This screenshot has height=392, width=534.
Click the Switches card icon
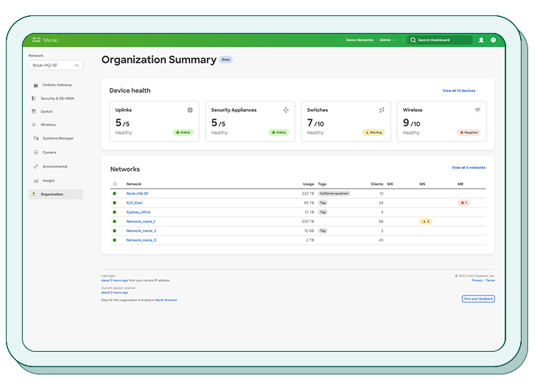coord(382,110)
